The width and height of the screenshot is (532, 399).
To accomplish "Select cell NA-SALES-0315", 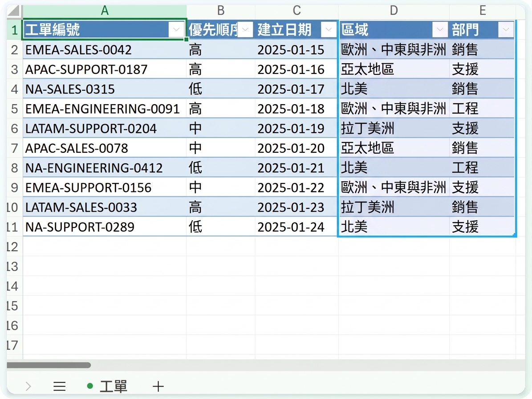I will tap(105, 89).
